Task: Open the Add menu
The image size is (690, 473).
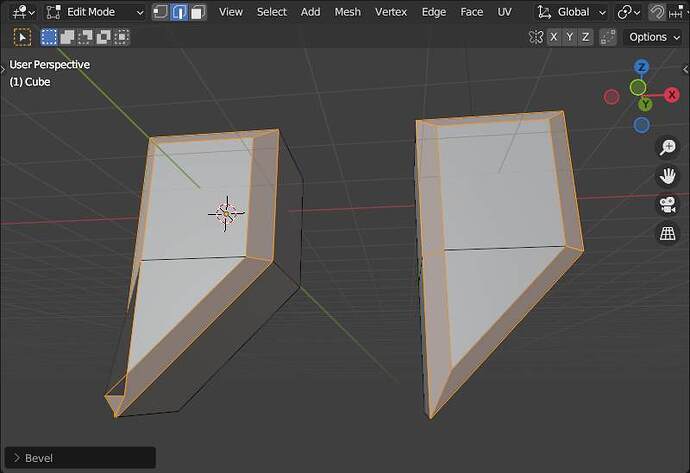Action: pyautogui.click(x=310, y=12)
